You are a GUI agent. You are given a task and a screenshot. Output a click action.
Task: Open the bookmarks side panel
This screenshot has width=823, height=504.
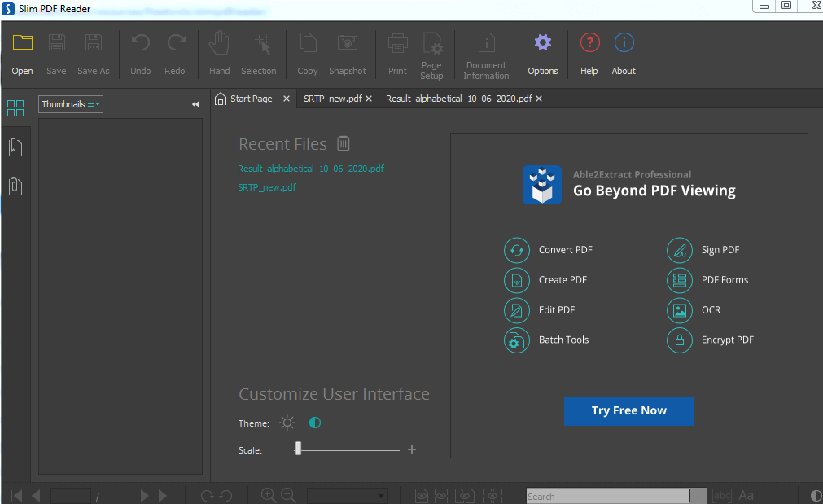(x=15, y=147)
